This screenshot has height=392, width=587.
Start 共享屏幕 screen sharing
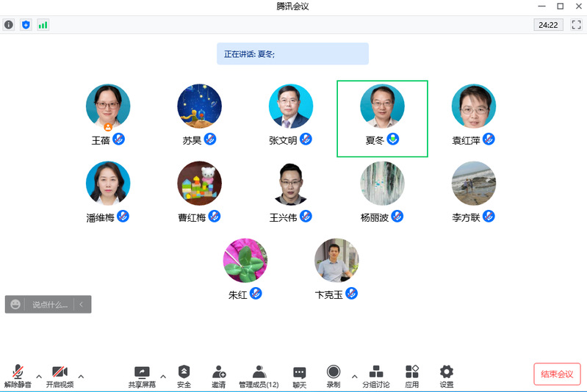click(142, 377)
